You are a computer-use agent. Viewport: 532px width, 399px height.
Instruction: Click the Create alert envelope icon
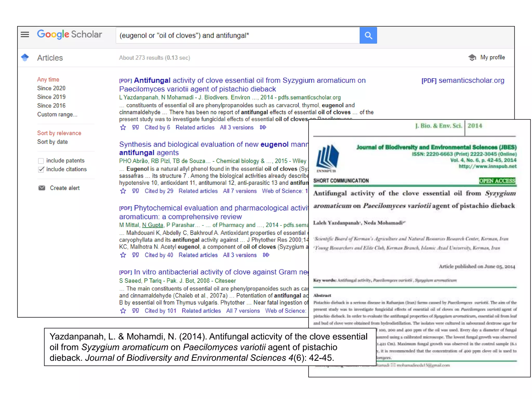tap(42, 188)
